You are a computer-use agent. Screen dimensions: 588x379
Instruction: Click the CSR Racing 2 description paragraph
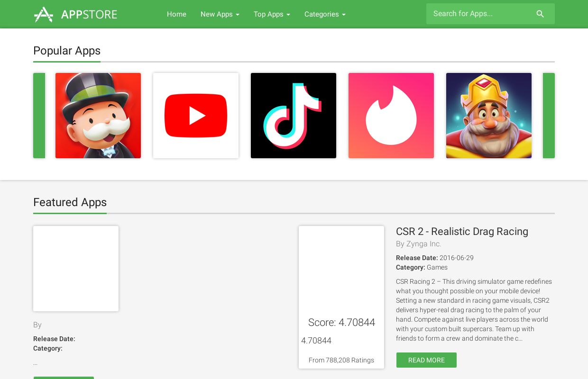tap(474, 310)
